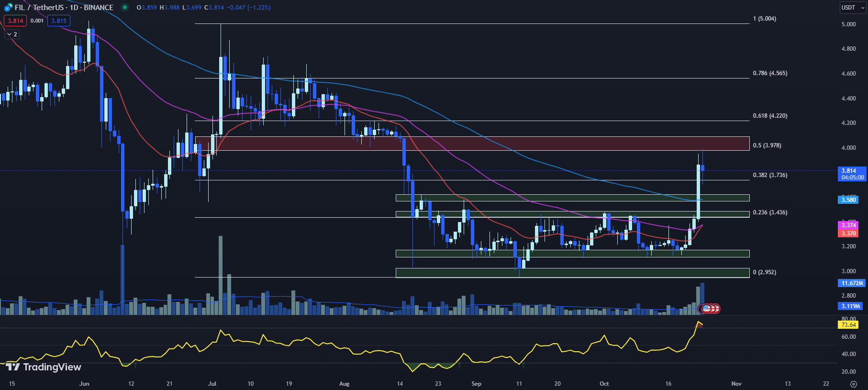868x390 pixels.
Task: Click the Nov date on time axis
Action: (x=736, y=384)
